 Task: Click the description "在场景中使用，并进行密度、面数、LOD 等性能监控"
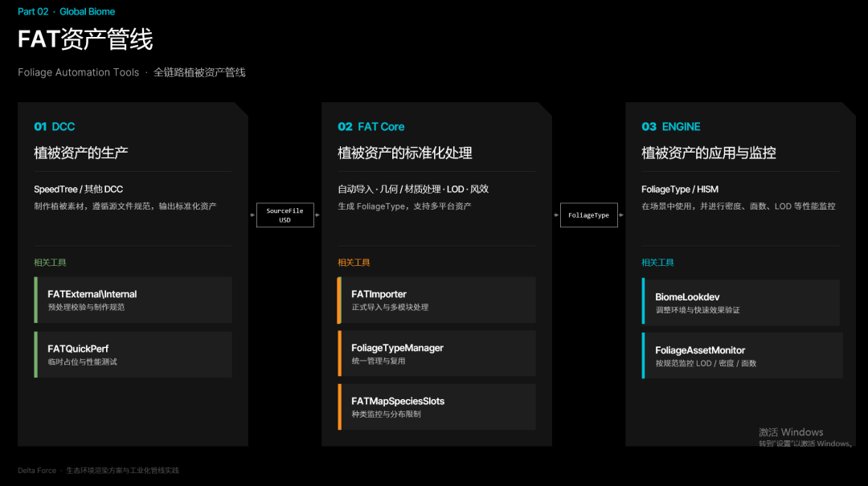[x=739, y=206]
